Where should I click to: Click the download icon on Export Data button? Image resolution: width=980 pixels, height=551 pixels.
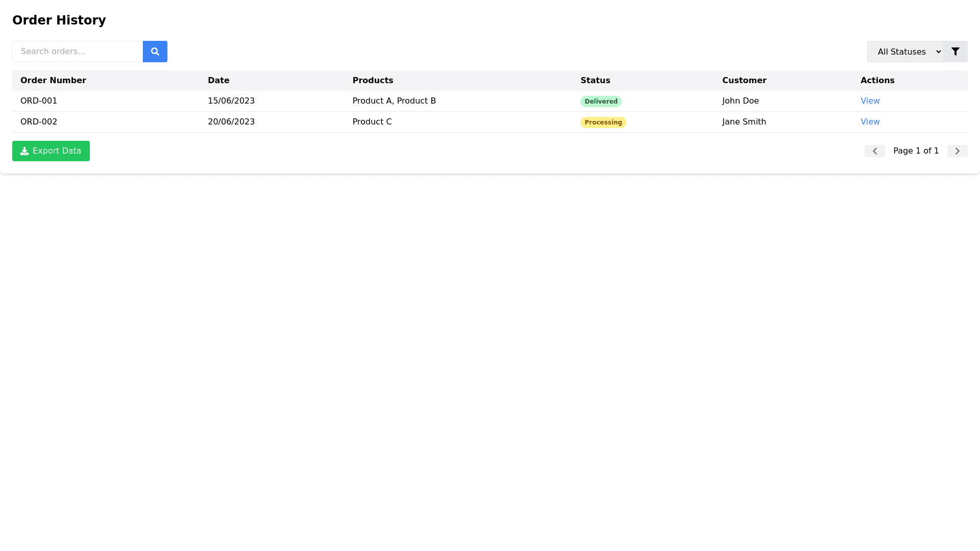point(24,151)
